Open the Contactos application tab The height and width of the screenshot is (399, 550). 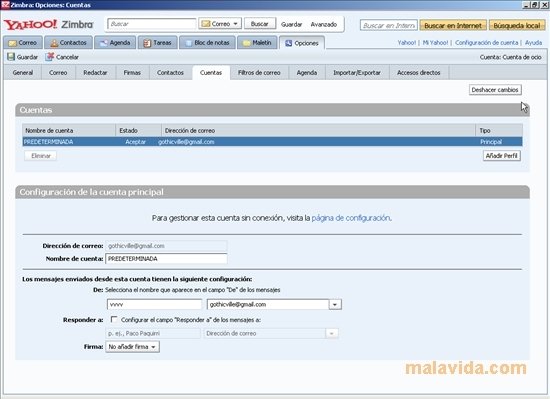(68, 43)
